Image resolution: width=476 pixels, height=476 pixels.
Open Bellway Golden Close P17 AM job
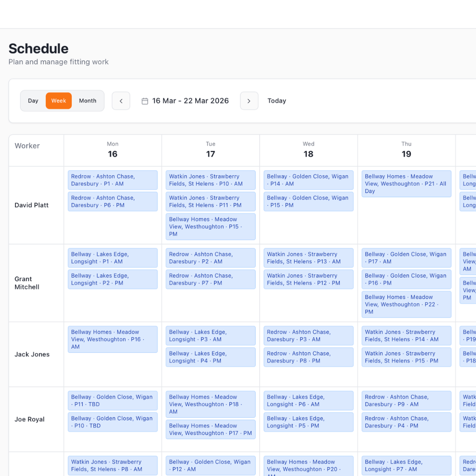(406, 258)
